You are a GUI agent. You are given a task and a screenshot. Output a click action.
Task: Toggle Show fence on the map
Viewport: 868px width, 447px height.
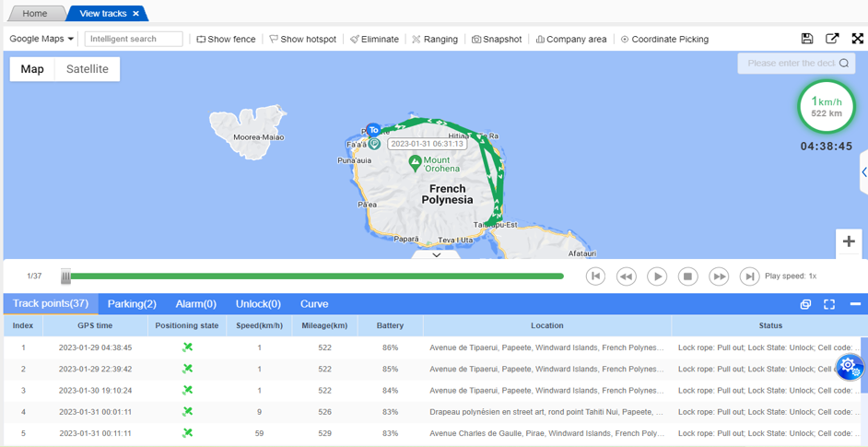(226, 40)
